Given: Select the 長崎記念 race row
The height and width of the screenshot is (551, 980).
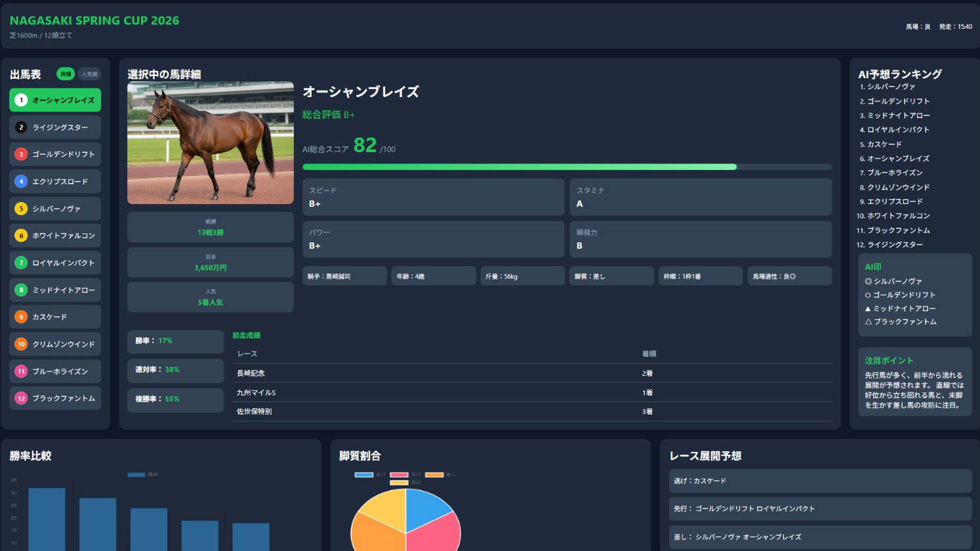Looking at the screenshot, I should coord(532,373).
